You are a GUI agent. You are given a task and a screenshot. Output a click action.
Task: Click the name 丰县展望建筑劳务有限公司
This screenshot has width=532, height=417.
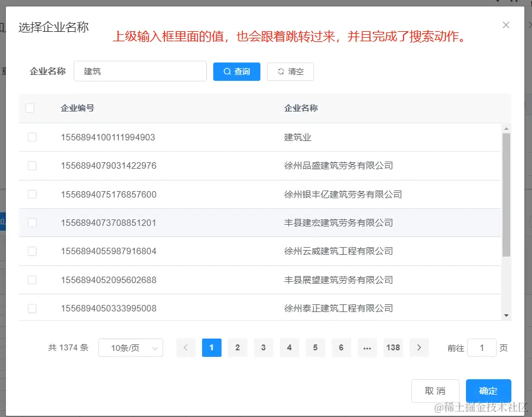click(x=339, y=280)
